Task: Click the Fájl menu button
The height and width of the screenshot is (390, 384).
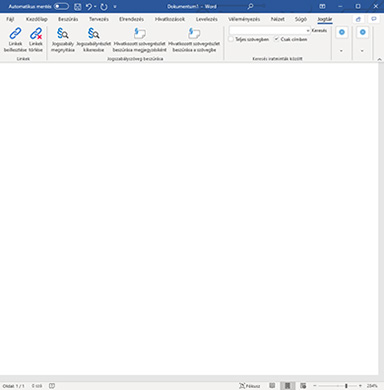Action: [10, 19]
